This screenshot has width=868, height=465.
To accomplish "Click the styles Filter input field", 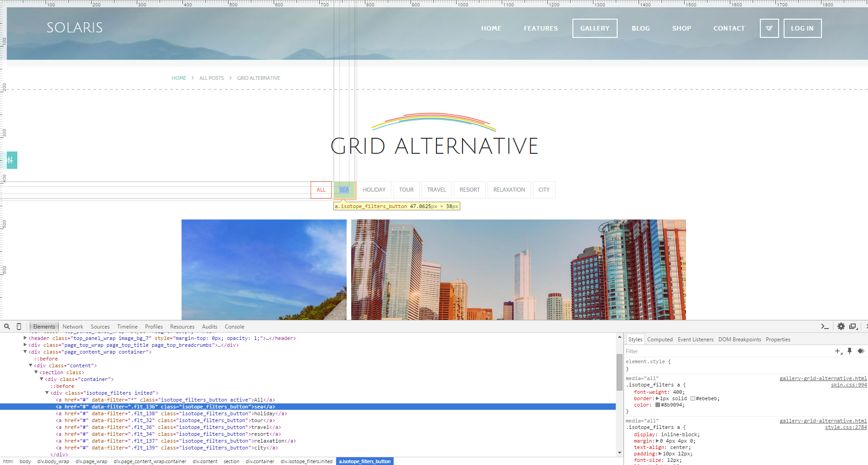I will click(725, 351).
